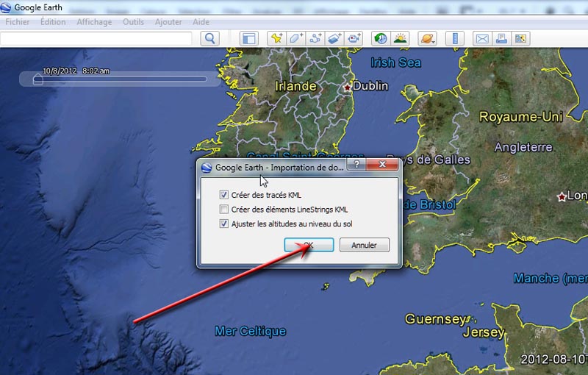Add a polygon from toolbar
Image resolution: width=588 pixels, height=375 pixels.
pos(296,39)
